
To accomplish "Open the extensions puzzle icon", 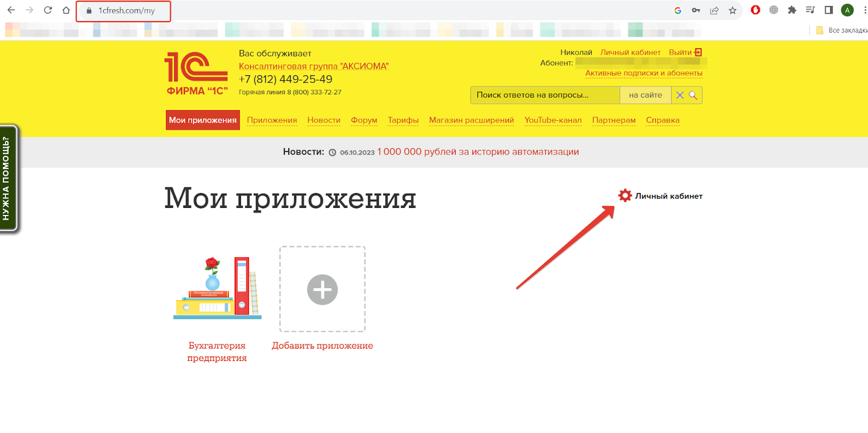I will click(x=792, y=10).
